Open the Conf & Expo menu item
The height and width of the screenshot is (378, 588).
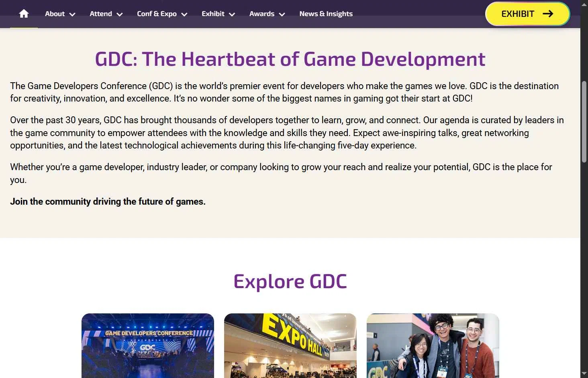click(x=157, y=14)
